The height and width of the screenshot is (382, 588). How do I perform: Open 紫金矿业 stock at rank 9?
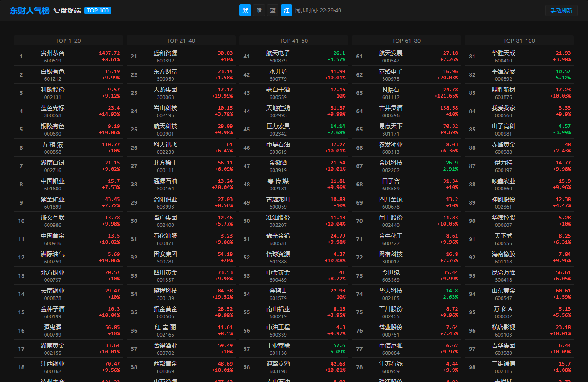coord(68,202)
